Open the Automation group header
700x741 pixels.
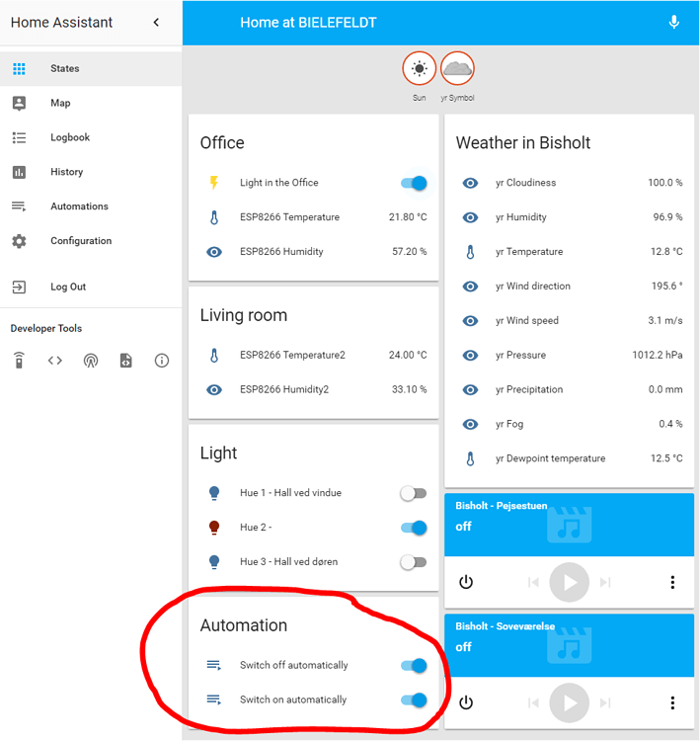(243, 625)
